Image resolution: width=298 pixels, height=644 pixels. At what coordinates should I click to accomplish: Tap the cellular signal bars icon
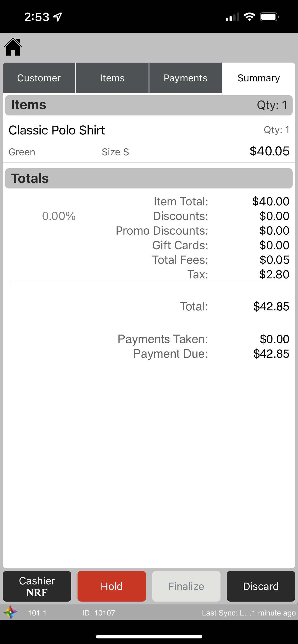232,17
